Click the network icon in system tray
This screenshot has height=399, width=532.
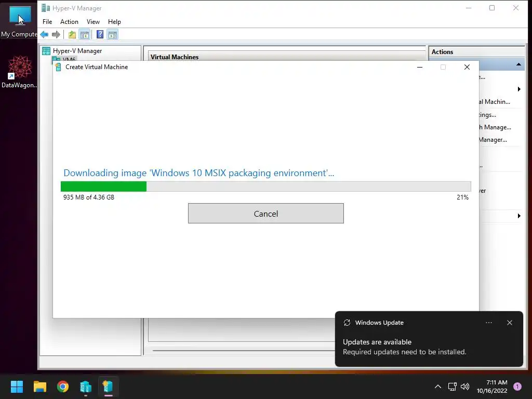453,387
